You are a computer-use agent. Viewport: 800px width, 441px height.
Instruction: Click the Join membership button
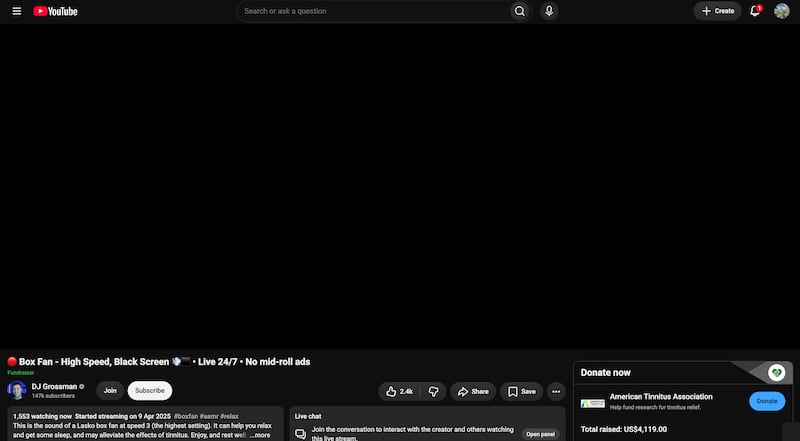click(x=110, y=390)
